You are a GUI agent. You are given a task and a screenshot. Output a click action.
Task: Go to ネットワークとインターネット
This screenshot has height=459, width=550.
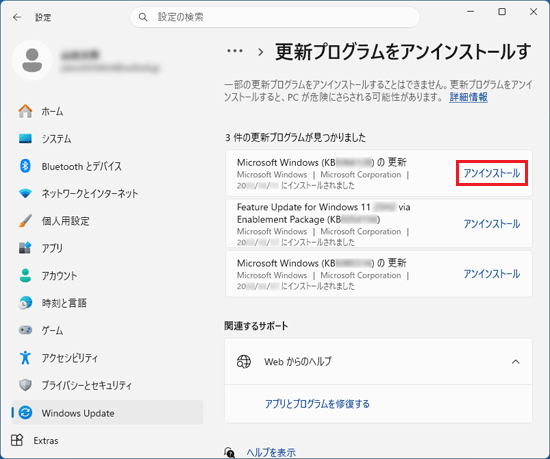tap(107, 193)
